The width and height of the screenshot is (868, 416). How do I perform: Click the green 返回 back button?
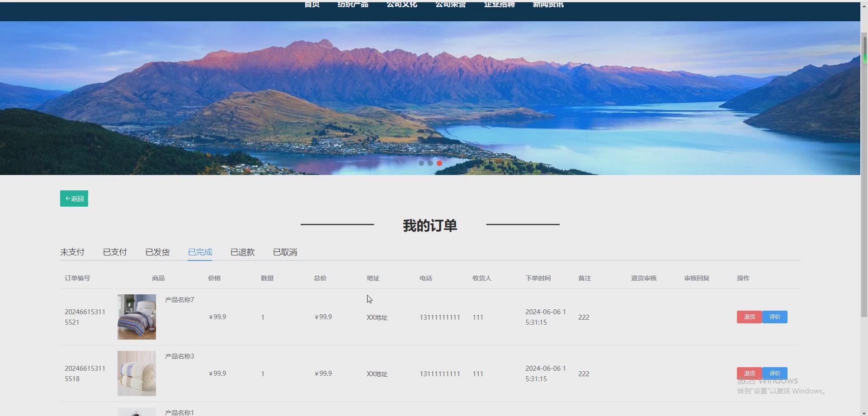tap(74, 199)
